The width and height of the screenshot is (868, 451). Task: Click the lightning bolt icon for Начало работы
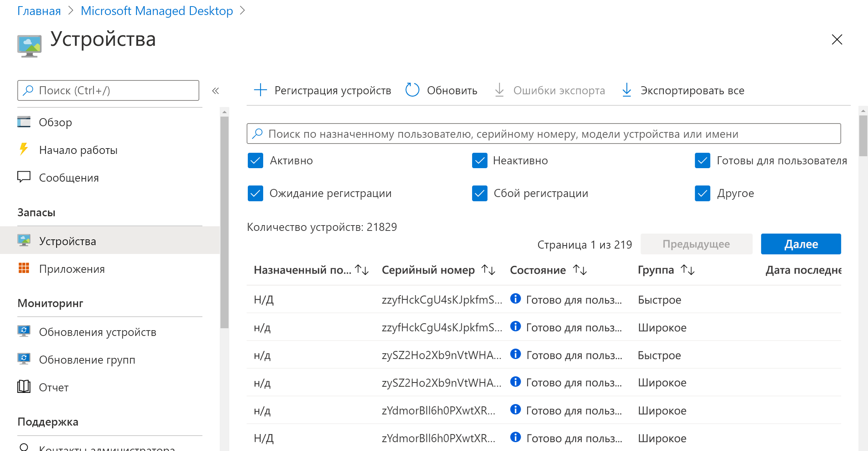coord(24,149)
